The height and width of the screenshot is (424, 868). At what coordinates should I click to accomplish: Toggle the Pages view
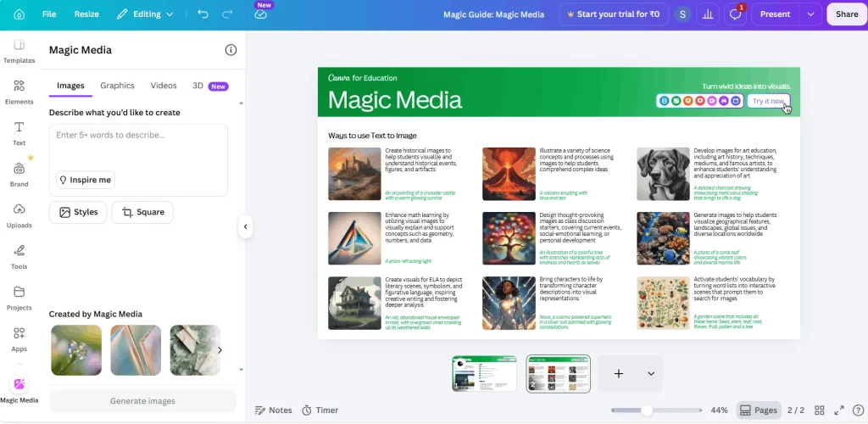759,410
